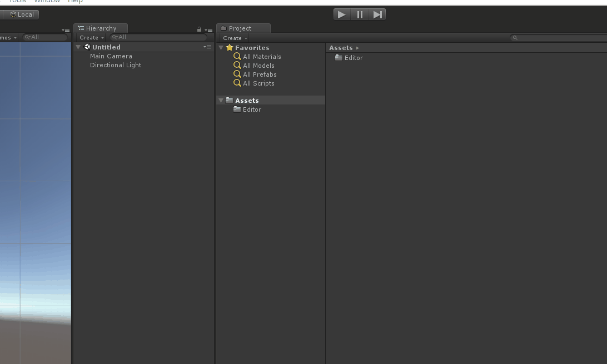
Task: Pause the game with the Pause button
Action: [360, 14]
